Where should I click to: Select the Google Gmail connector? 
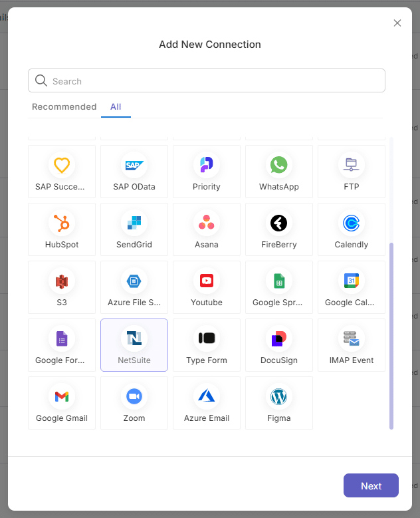click(62, 403)
